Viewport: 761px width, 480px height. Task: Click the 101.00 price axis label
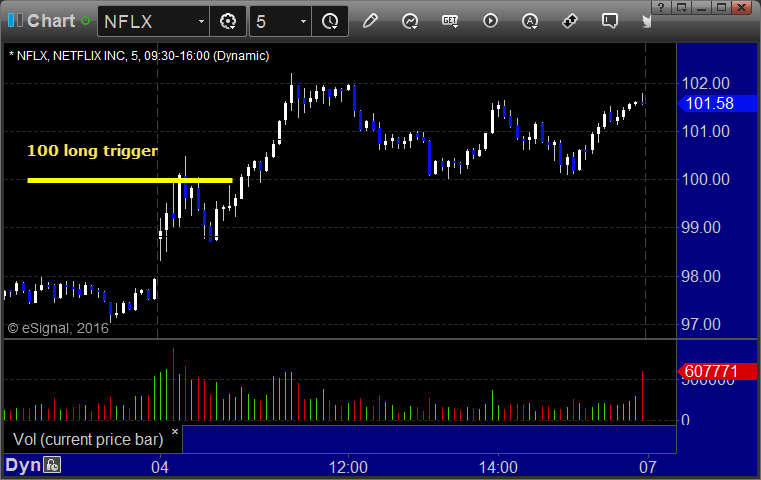click(x=706, y=132)
